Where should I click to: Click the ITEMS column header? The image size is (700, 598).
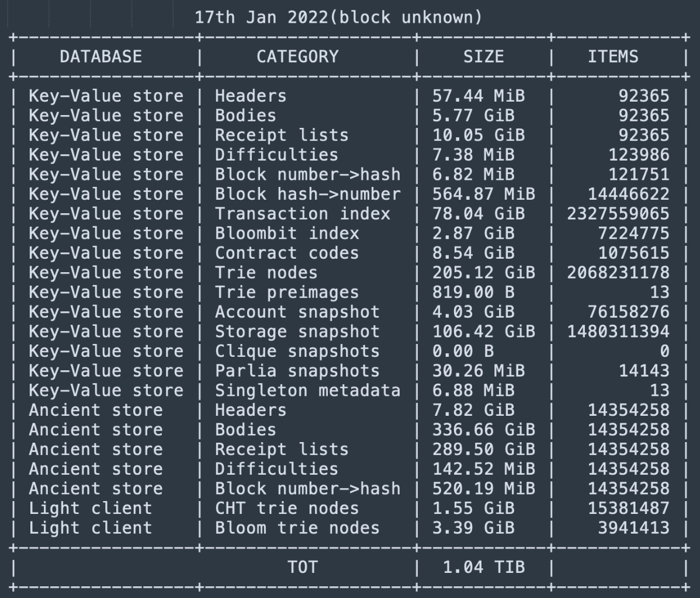click(613, 57)
